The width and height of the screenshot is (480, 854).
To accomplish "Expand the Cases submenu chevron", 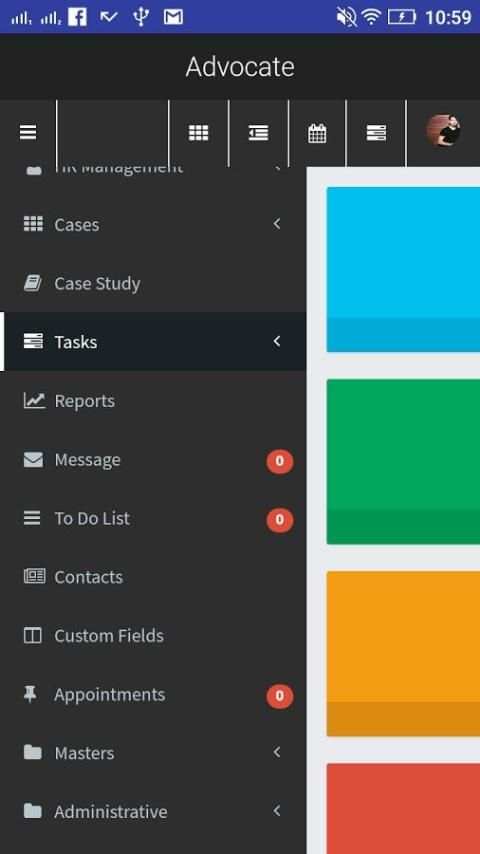I will [277, 224].
